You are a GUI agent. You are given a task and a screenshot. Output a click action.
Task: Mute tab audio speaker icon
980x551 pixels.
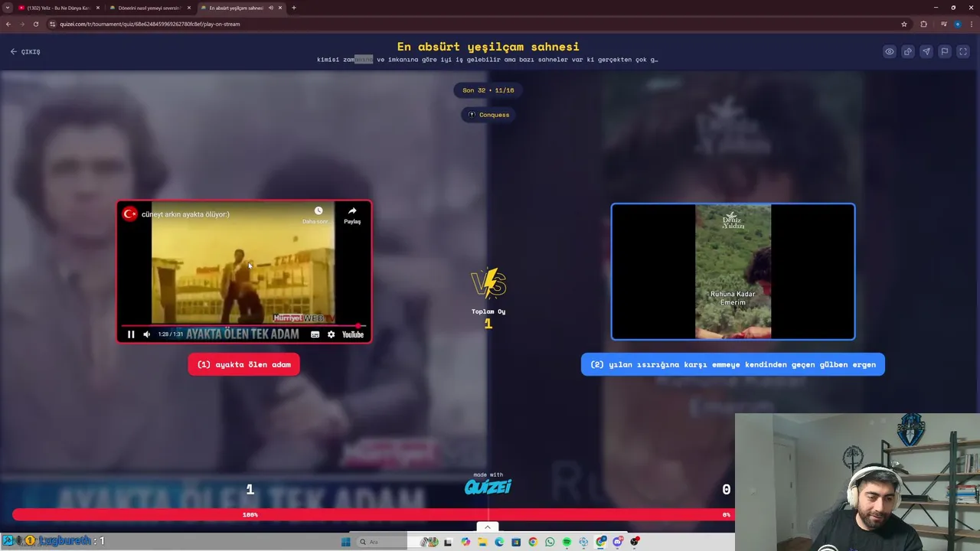click(x=271, y=8)
